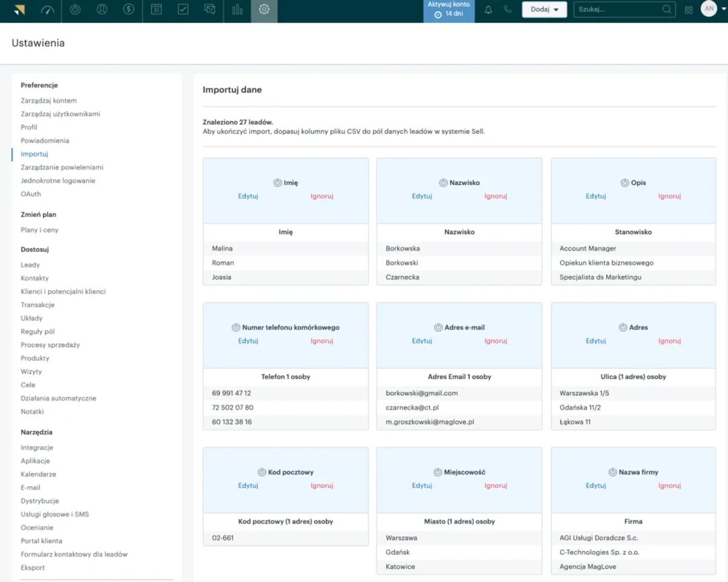
Task: Open Kontakty customization settings
Action: [x=35, y=278]
